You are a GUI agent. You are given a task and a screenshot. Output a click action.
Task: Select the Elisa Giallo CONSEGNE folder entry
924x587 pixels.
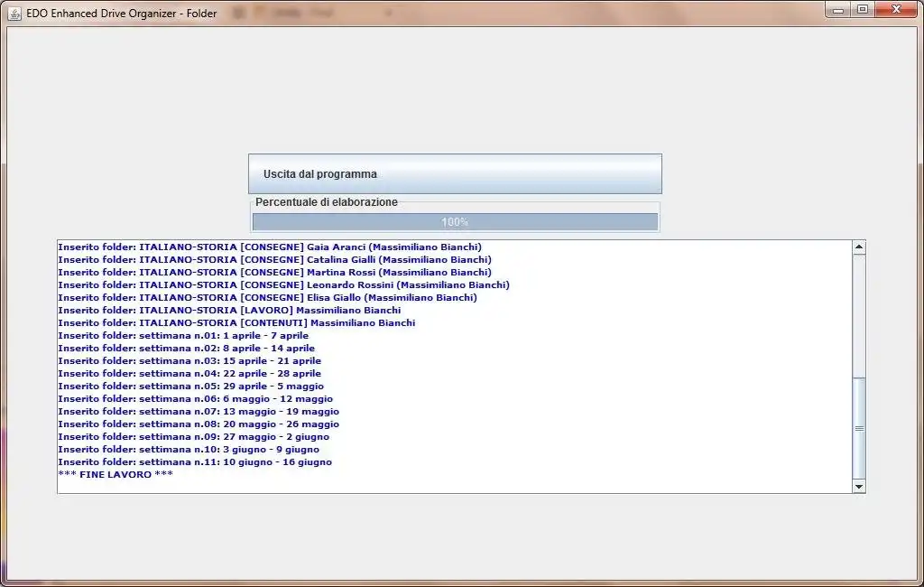(x=271, y=297)
